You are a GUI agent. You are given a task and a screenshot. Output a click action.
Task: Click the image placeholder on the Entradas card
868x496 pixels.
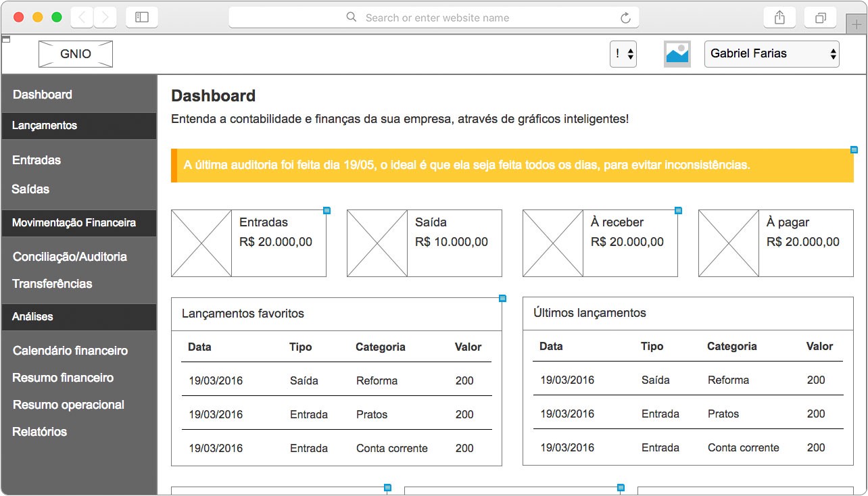click(201, 243)
